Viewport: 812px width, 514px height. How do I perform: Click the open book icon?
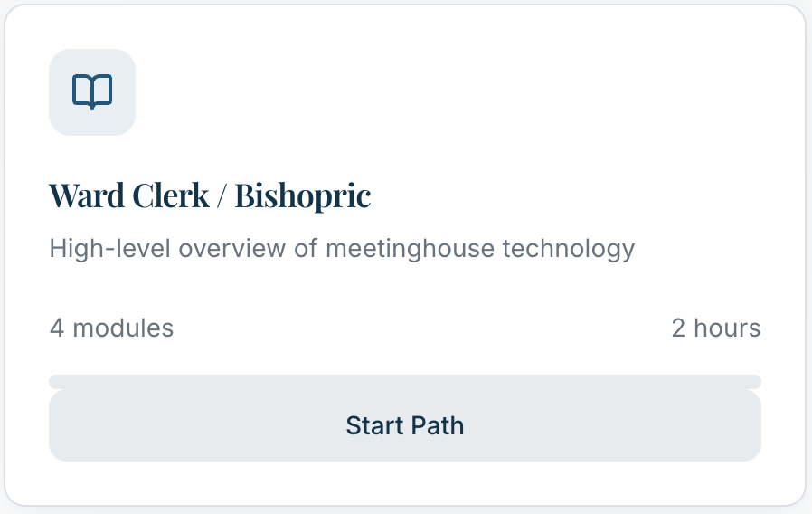(92, 91)
